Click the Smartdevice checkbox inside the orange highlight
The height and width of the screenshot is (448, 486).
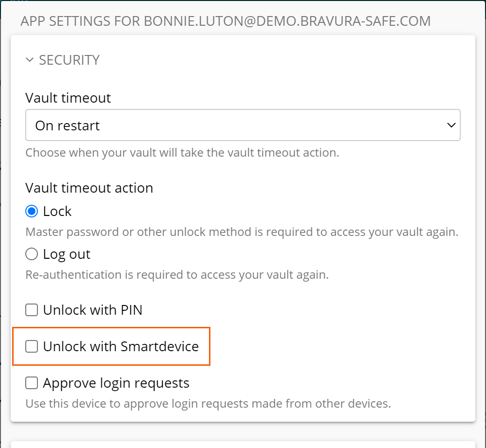coord(31,346)
